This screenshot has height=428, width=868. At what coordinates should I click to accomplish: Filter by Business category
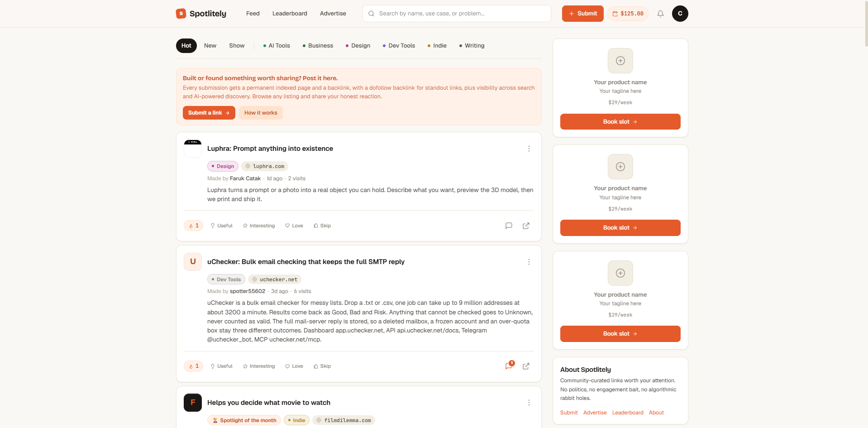click(x=318, y=46)
